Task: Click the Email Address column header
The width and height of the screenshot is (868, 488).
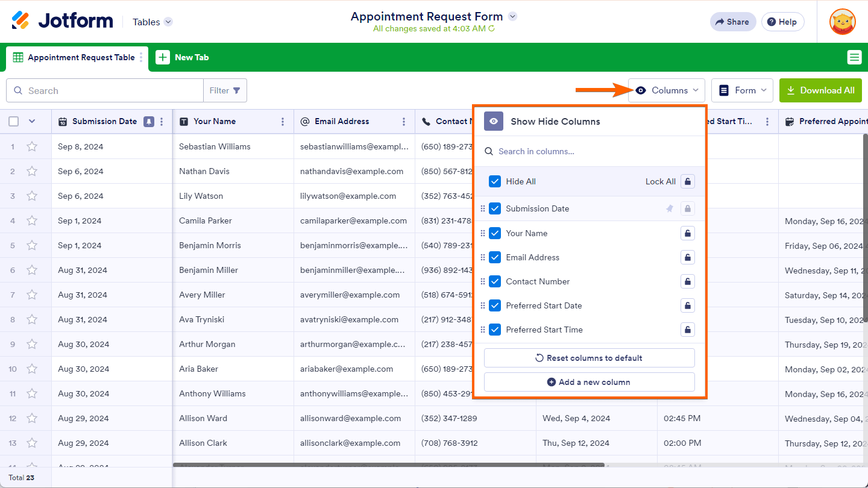Action: coord(354,121)
